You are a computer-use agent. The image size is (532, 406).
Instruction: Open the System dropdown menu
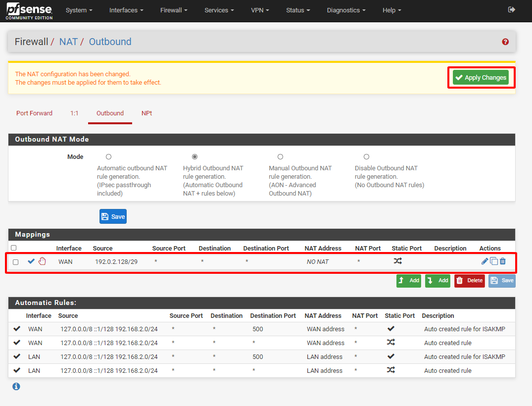click(x=79, y=10)
